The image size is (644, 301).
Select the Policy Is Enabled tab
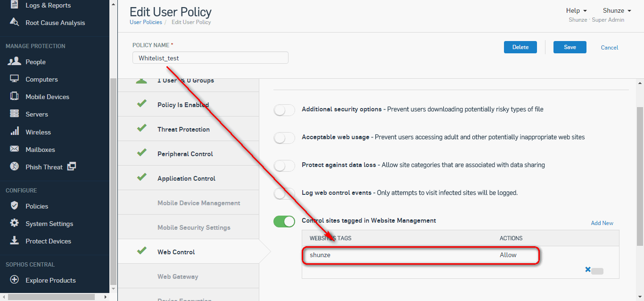click(189, 104)
